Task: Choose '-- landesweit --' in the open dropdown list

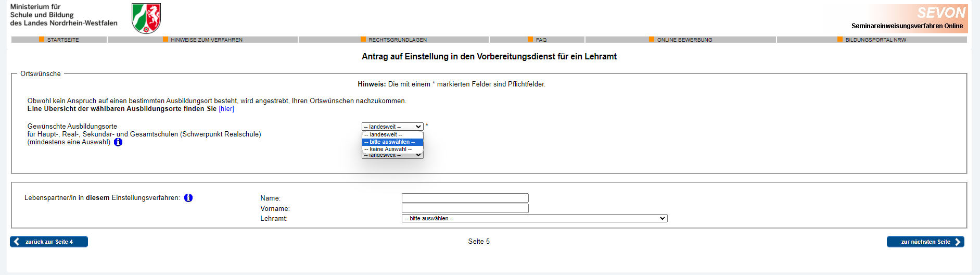Action: pyautogui.click(x=392, y=135)
